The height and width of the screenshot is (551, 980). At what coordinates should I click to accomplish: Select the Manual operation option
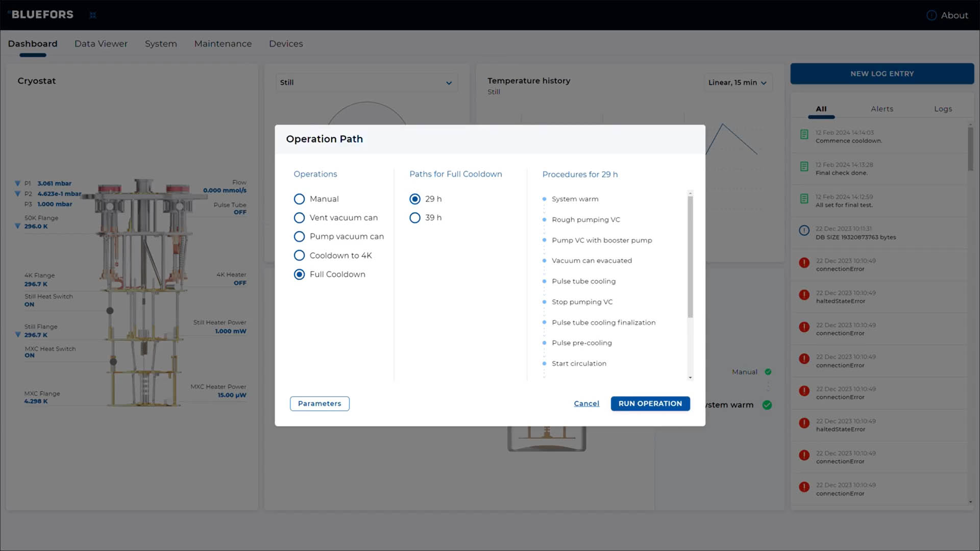click(x=299, y=199)
